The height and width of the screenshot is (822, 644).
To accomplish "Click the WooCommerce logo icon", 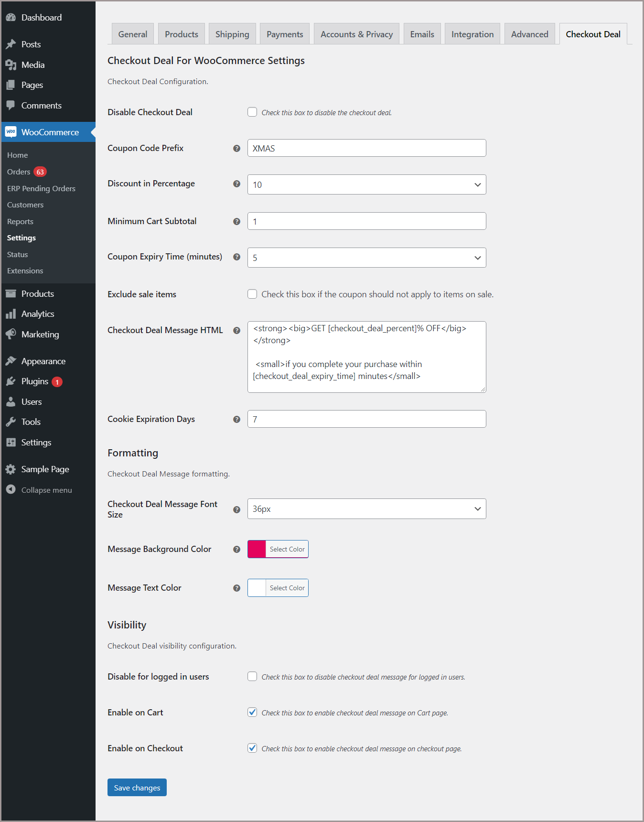I will (x=11, y=132).
